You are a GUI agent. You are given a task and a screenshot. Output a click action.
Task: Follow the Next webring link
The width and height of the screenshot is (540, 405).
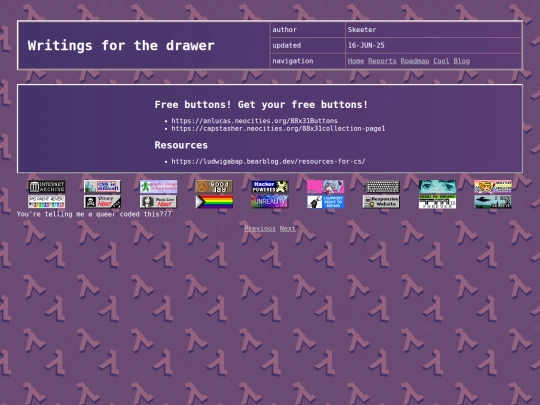point(288,228)
